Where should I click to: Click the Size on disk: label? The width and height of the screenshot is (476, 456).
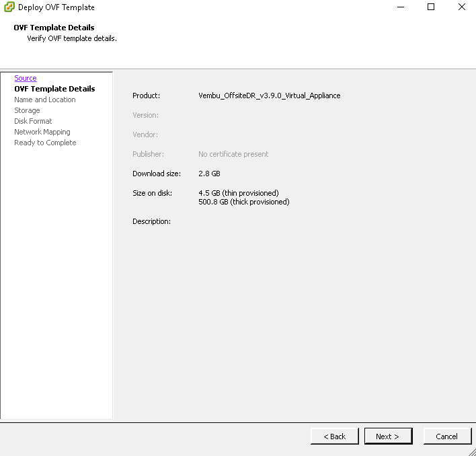tap(152, 193)
